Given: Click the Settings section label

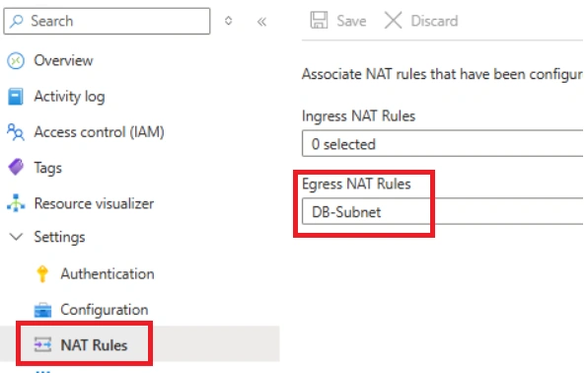Looking at the screenshot, I should (59, 238).
